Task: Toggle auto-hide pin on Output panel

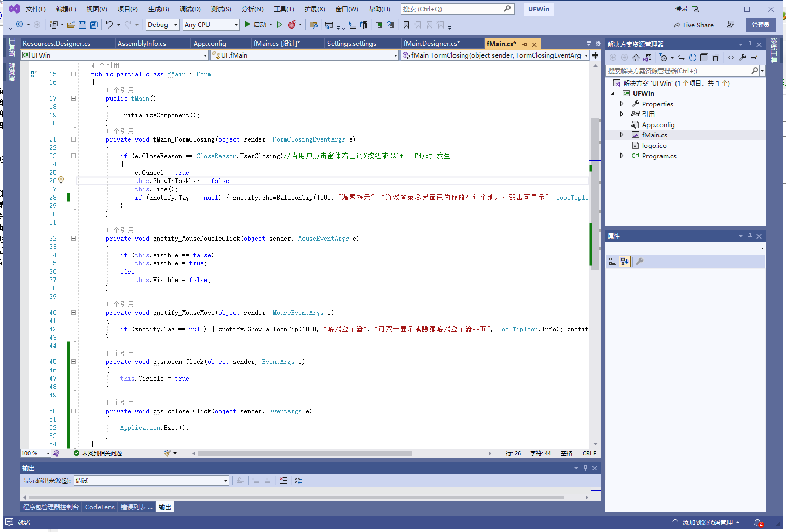Action: coord(585,468)
